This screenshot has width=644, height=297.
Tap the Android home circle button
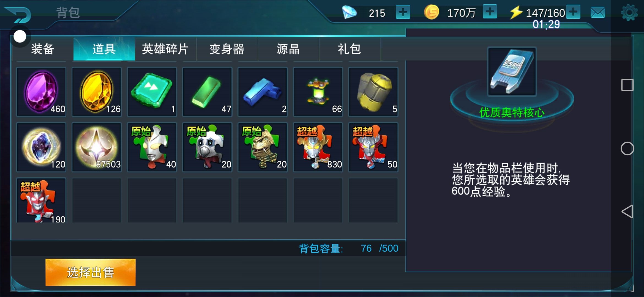pos(627,148)
